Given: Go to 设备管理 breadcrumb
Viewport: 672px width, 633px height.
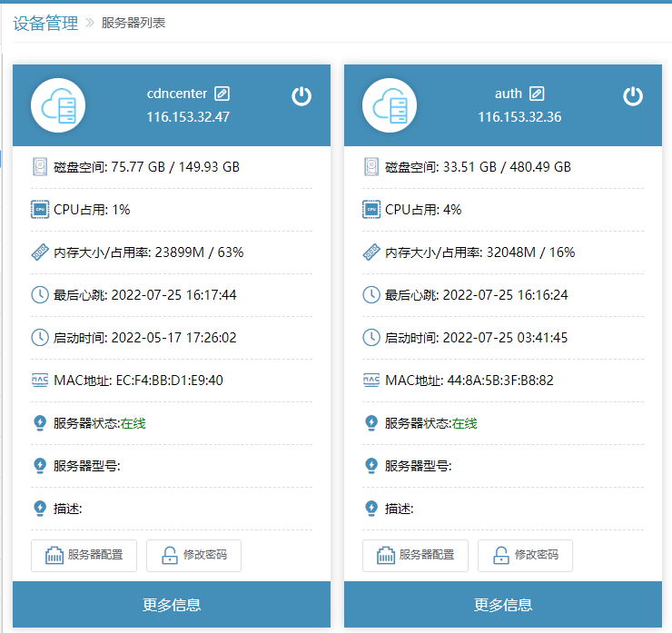Looking at the screenshot, I should coord(45,24).
